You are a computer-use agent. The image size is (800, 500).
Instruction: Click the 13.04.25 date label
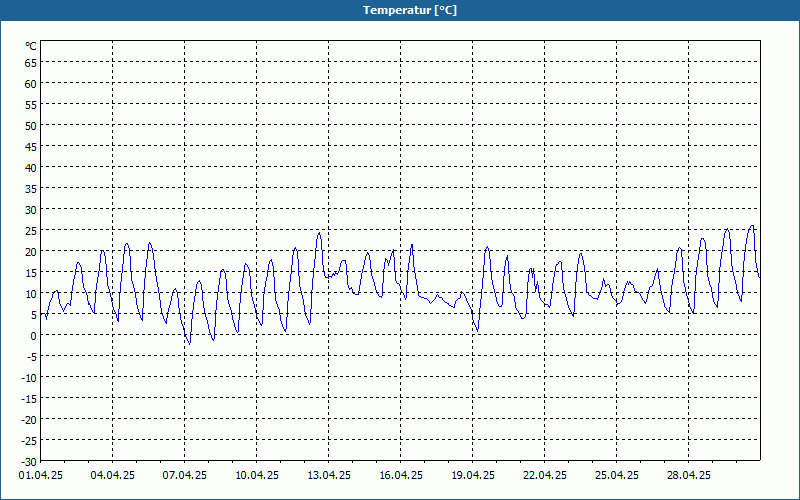click(x=329, y=476)
